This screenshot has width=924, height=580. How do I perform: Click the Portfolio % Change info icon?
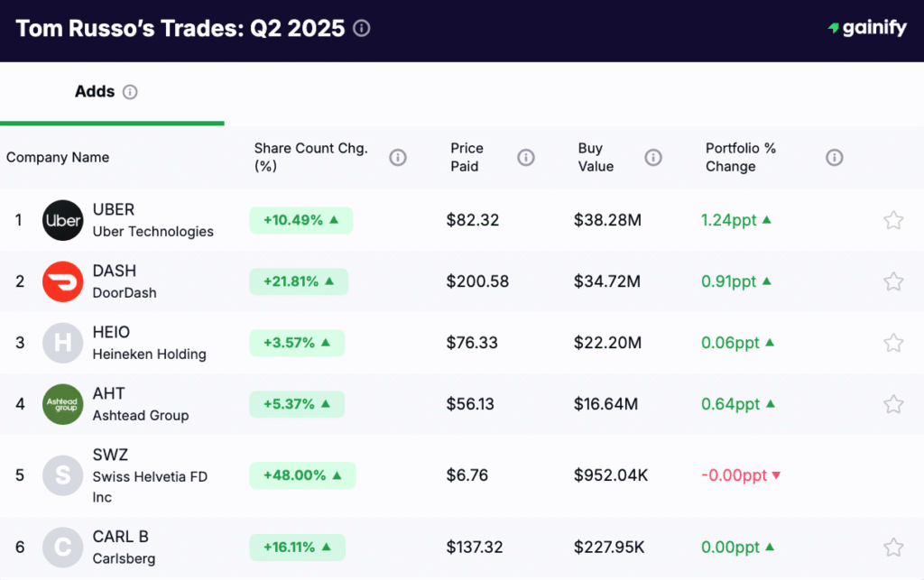point(834,157)
